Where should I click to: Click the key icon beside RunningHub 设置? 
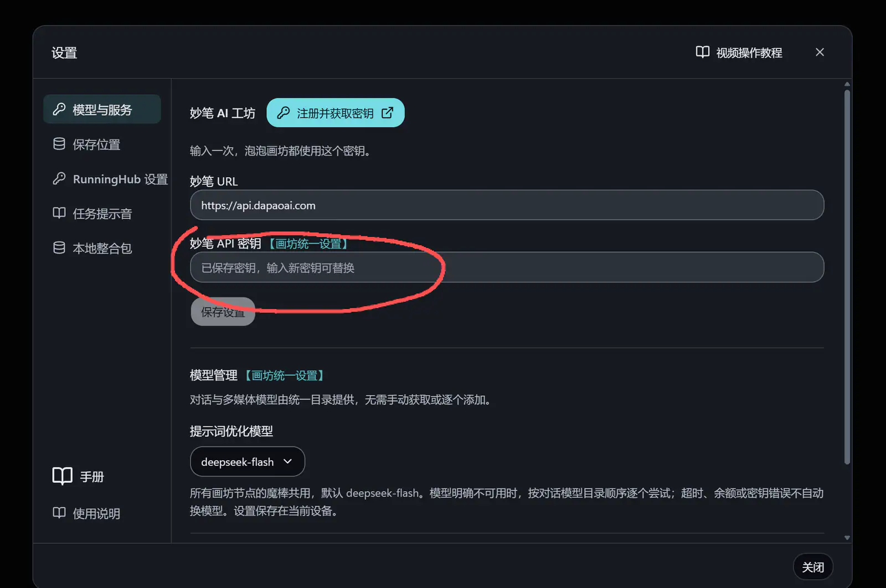click(59, 178)
